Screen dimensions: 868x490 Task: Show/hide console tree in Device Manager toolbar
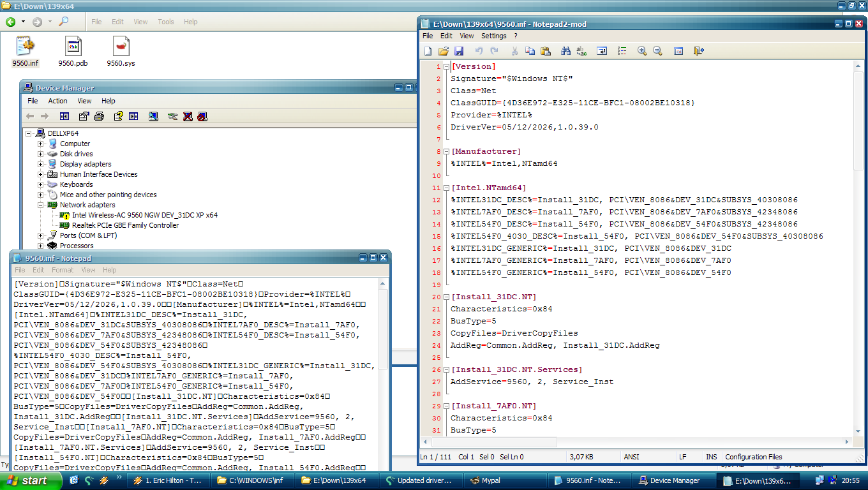64,116
